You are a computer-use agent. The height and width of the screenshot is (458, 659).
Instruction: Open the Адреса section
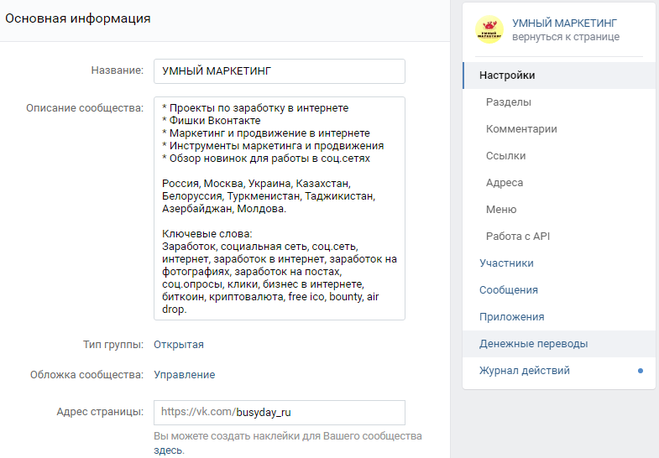coord(504,183)
